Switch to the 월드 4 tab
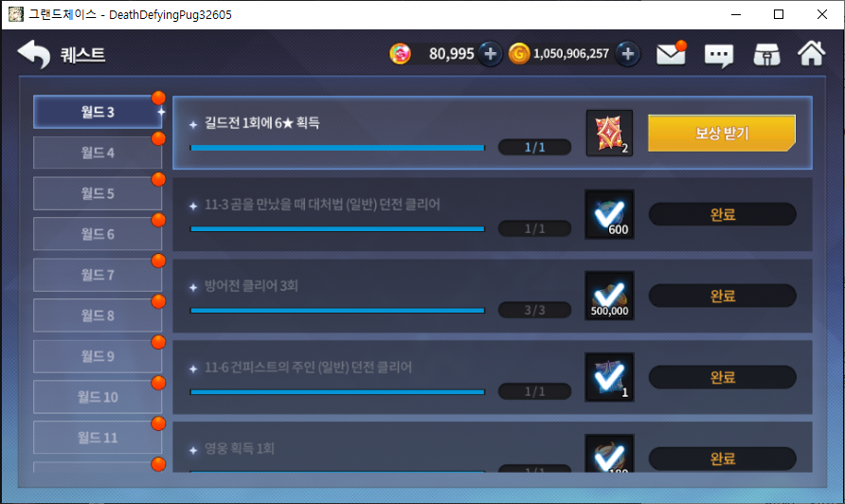The image size is (845, 504). click(98, 153)
